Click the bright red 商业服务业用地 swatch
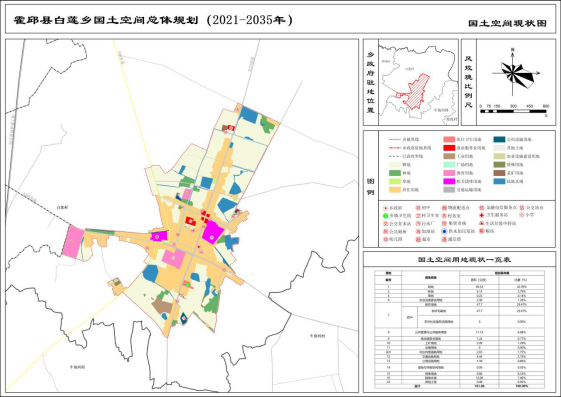This screenshot has height=397, width=561. tap(449, 148)
